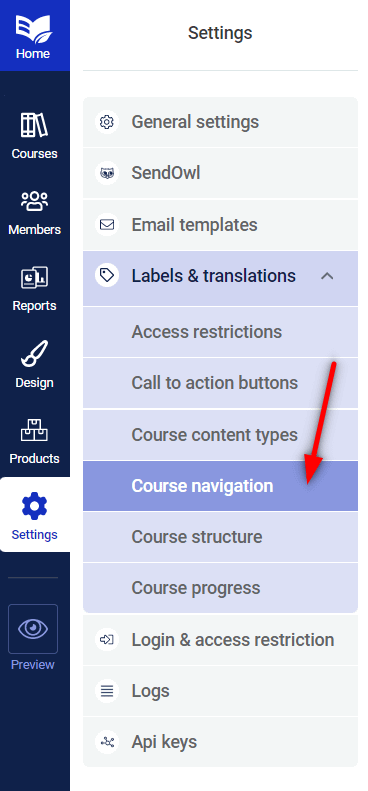Select Course structure item
The width and height of the screenshot is (368, 791).
pyautogui.click(x=221, y=537)
